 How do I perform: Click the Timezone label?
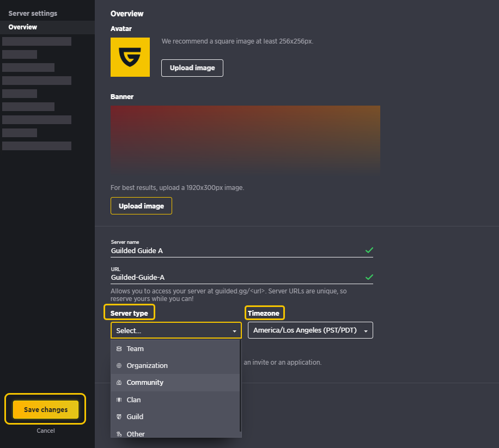click(x=264, y=313)
